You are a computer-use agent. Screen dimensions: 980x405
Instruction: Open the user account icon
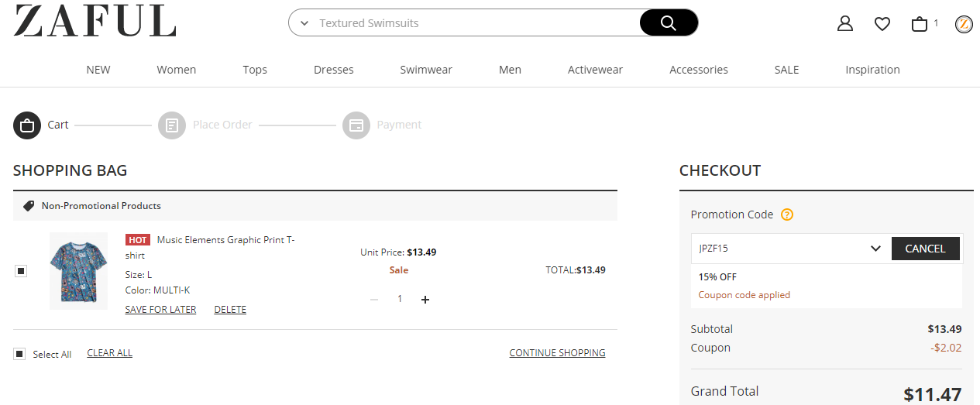[x=844, y=24]
